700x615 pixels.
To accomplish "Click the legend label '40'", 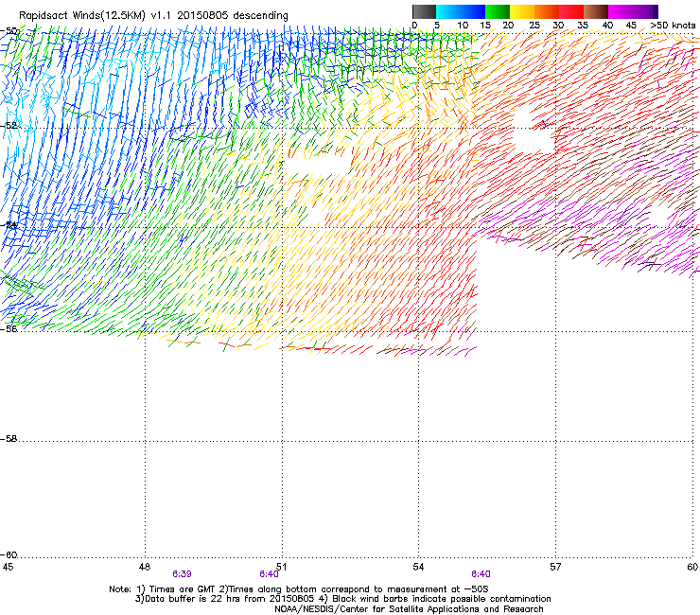I will (607, 26).
